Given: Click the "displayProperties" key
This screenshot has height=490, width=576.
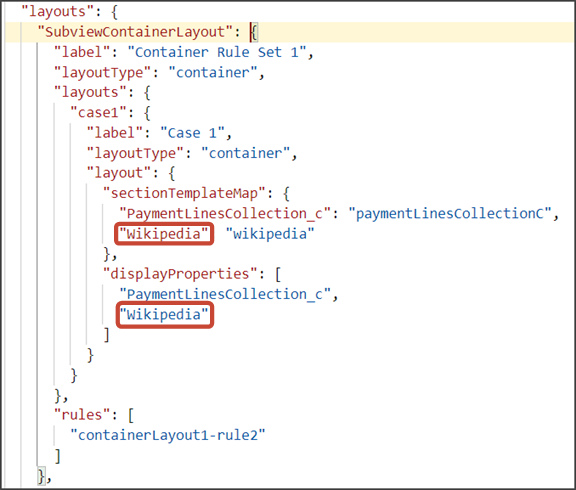Looking at the screenshot, I should point(180,274).
